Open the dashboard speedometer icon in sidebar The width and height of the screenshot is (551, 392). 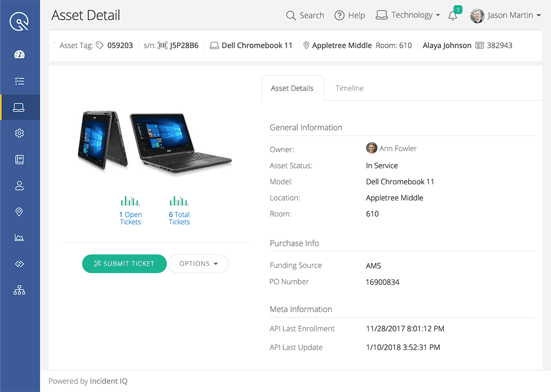pyautogui.click(x=19, y=54)
